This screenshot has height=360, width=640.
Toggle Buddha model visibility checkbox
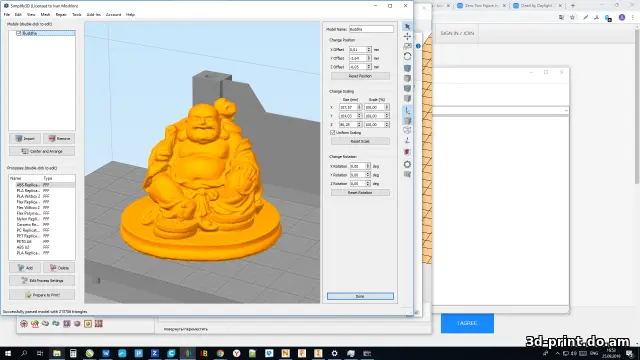pyautogui.click(x=18, y=33)
